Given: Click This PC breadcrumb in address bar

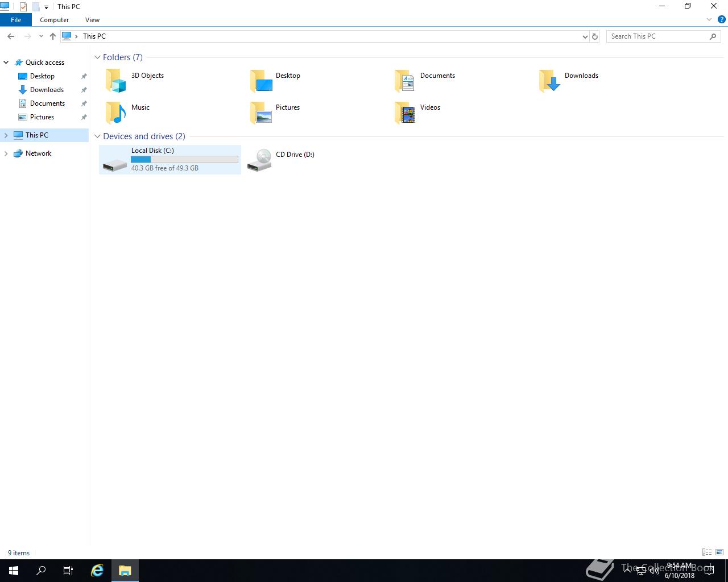Looking at the screenshot, I should point(94,36).
